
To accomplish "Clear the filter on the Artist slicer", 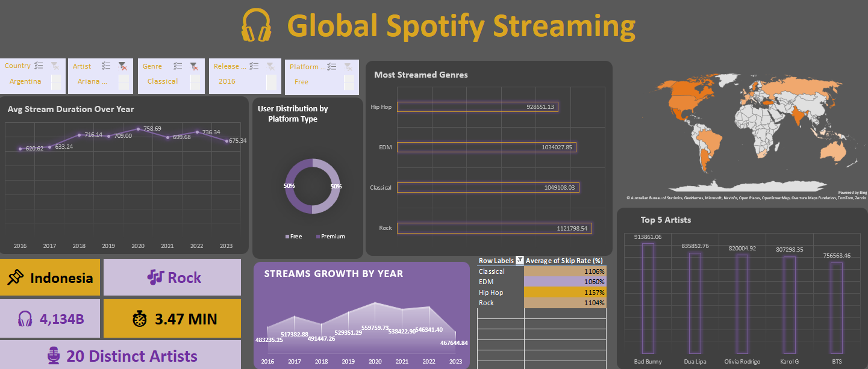I will pyautogui.click(x=123, y=66).
